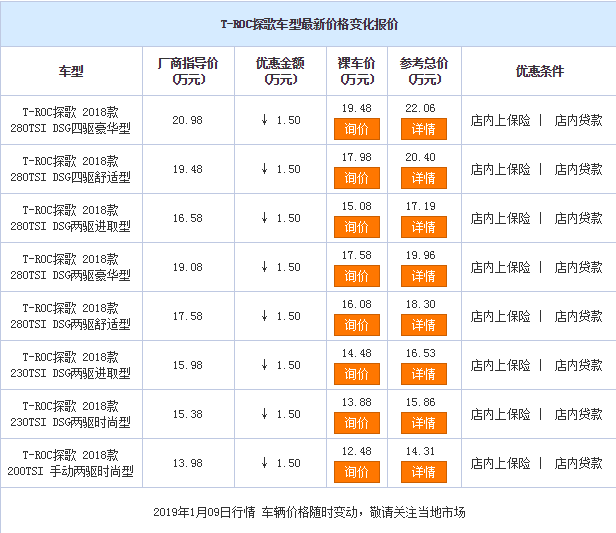Click 店内上保险 in the 四驱豪华型 row
Viewport: 616px width, 533px height.
point(500,120)
